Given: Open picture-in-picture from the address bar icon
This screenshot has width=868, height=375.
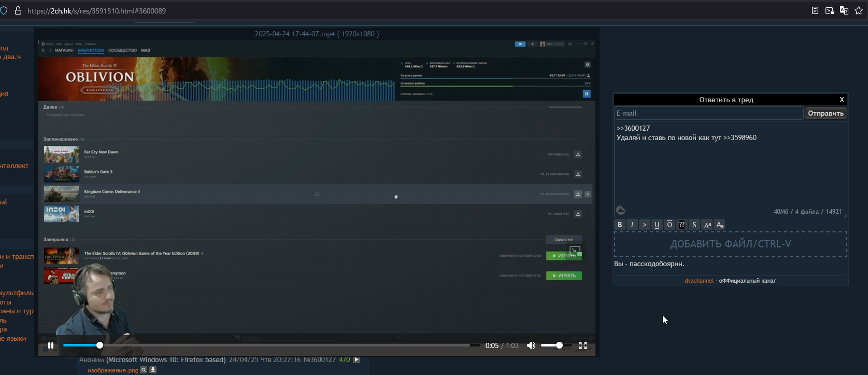Looking at the screenshot, I should [830, 10].
